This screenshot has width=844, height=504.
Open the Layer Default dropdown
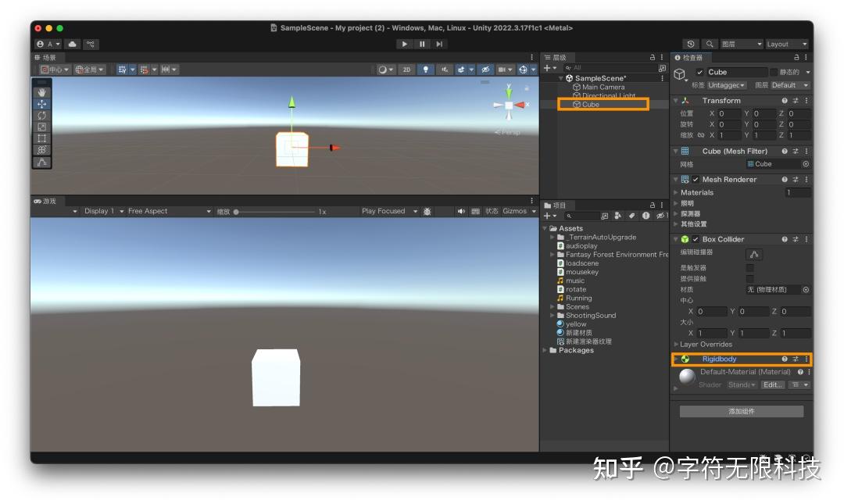click(789, 85)
